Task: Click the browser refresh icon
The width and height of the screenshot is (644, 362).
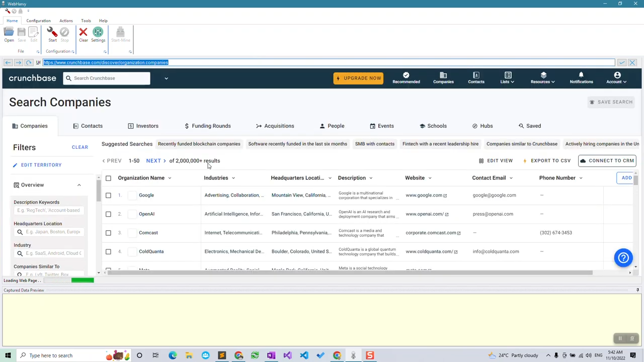Action: click(x=29, y=62)
